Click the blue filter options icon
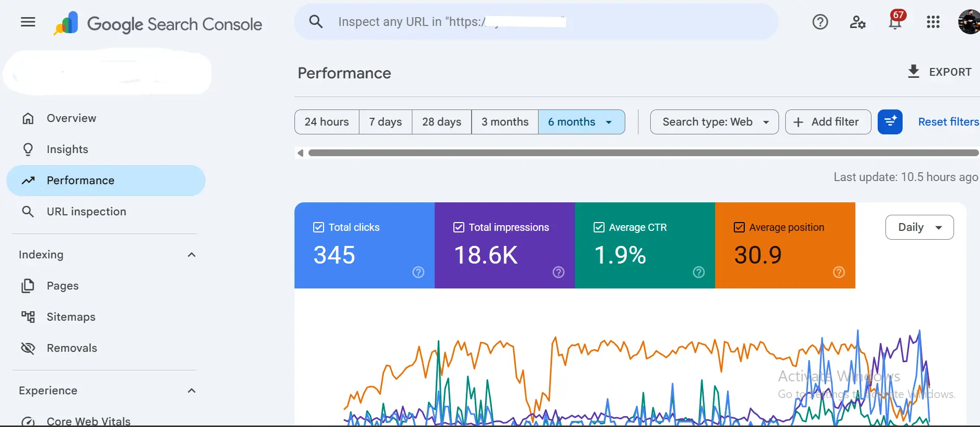 890,122
